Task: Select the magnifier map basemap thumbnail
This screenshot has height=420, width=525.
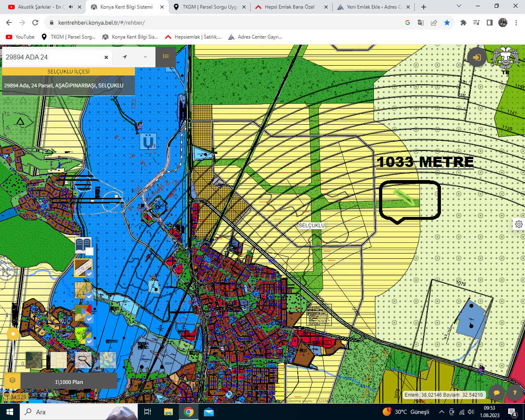Action: [x=83, y=360]
